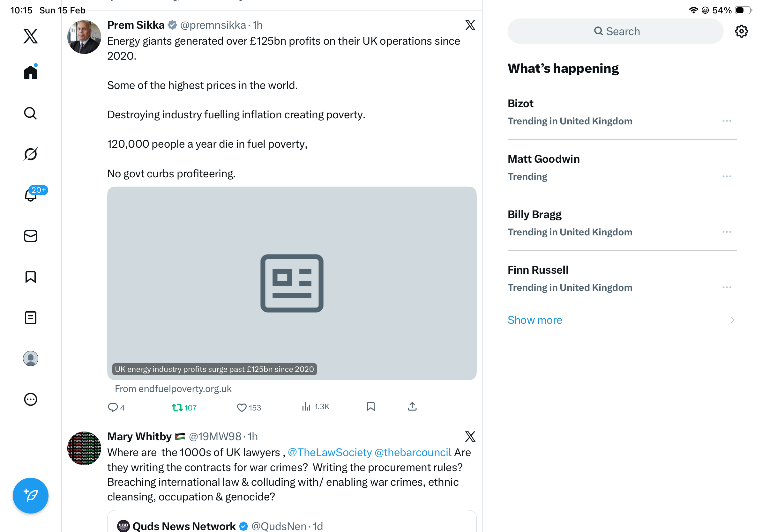Screen dimensions: 762x532
Task: Open the Lists icon in sidebar
Action: tap(31, 317)
